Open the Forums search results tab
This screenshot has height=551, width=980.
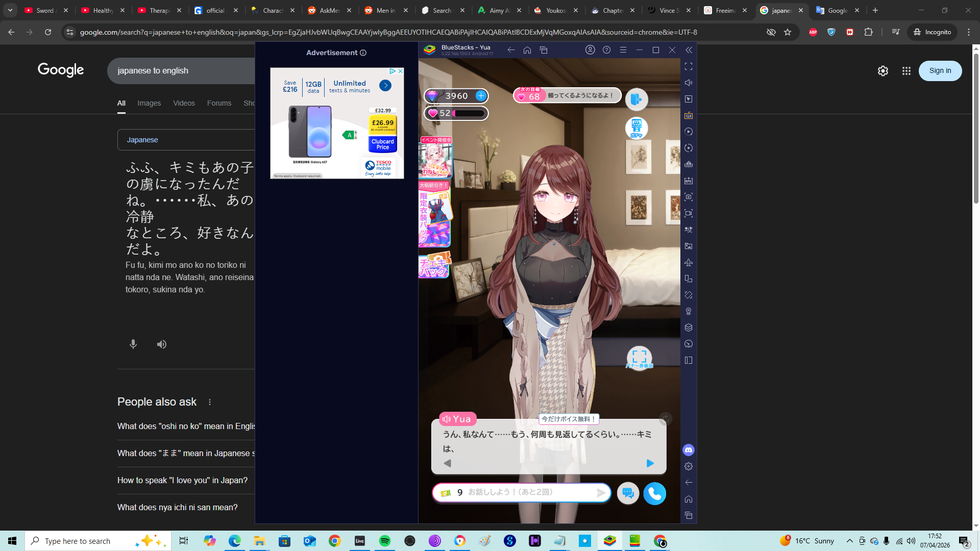click(219, 103)
